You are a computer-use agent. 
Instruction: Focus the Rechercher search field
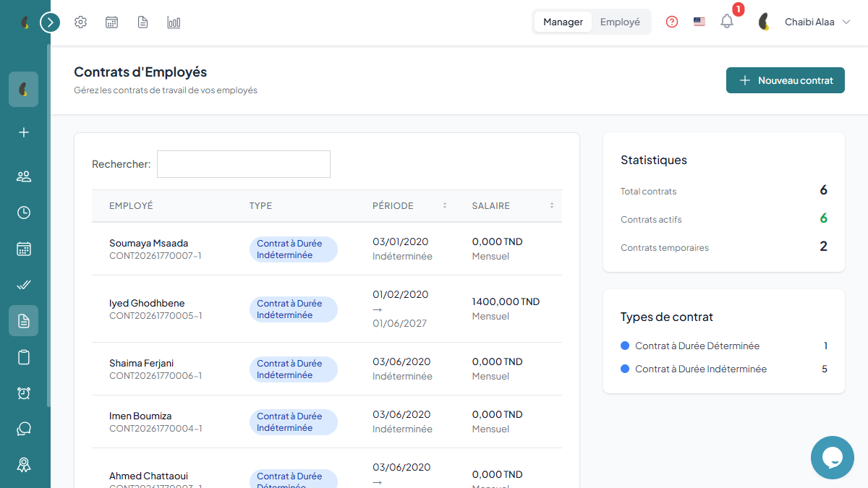click(x=244, y=164)
